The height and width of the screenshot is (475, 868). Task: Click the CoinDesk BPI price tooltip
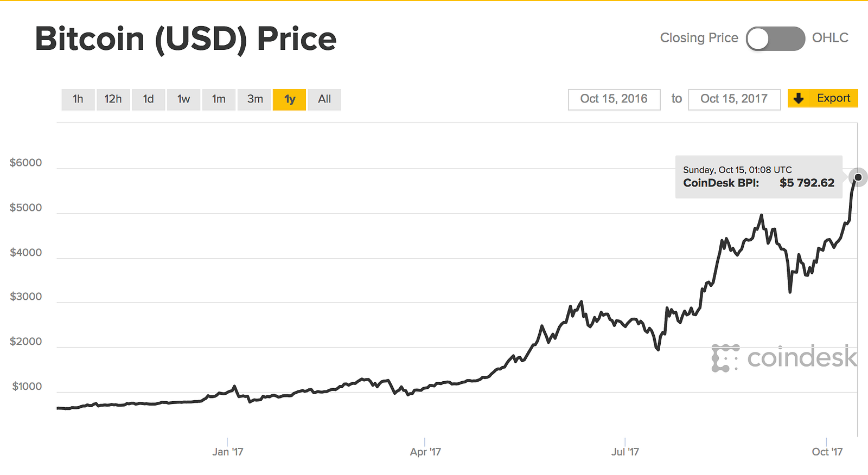click(x=758, y=177)
